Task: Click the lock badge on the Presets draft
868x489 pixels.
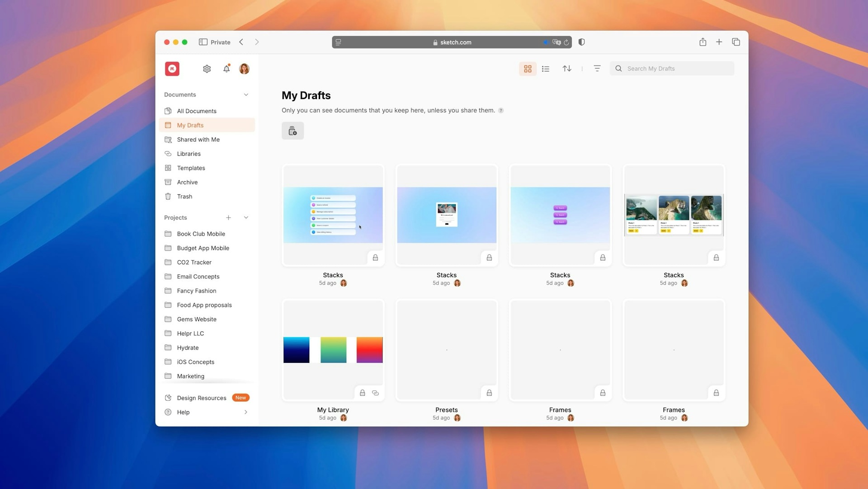Action: 489,393
